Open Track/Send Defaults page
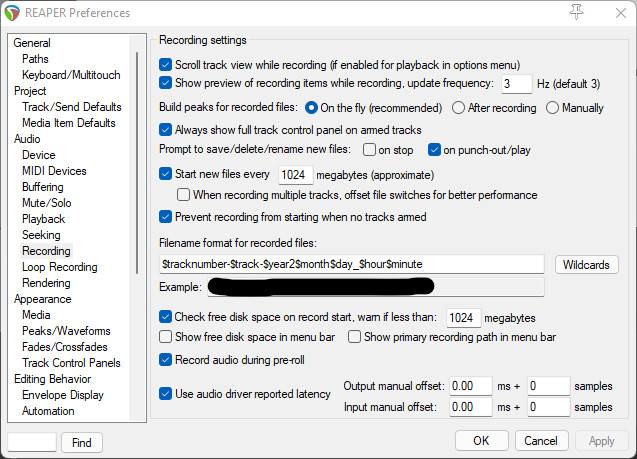Image resolution: width=637 pixels, height=459 pixels. click(72, 107)
